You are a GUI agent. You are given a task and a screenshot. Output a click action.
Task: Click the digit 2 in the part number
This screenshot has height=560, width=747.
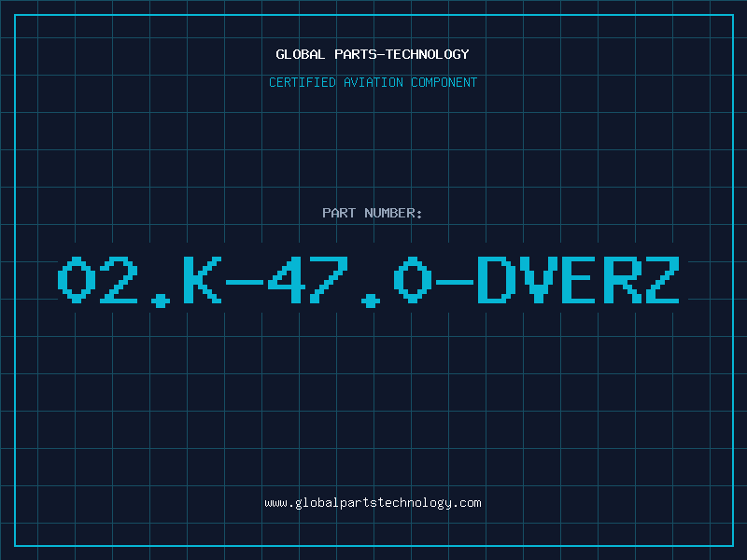[x=119, y=280]
